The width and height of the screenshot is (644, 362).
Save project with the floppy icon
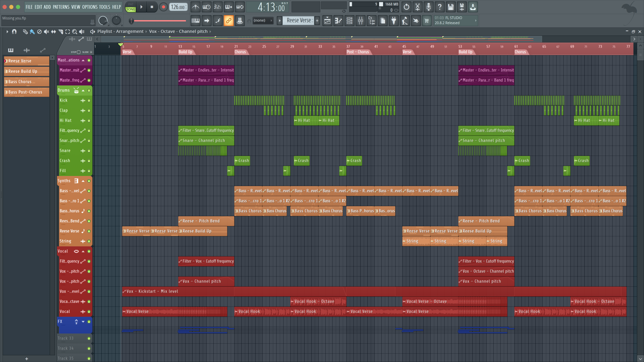tap(451, 7)
